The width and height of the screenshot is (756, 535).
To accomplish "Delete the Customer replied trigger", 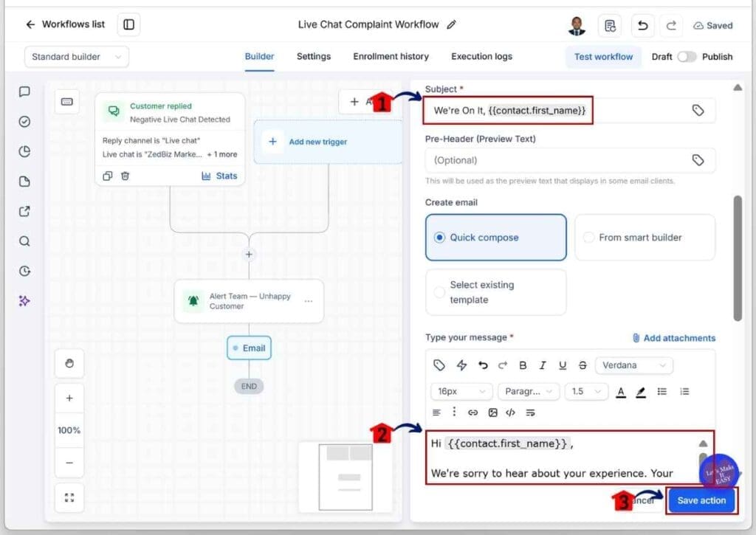I will [x=125, y=176].
